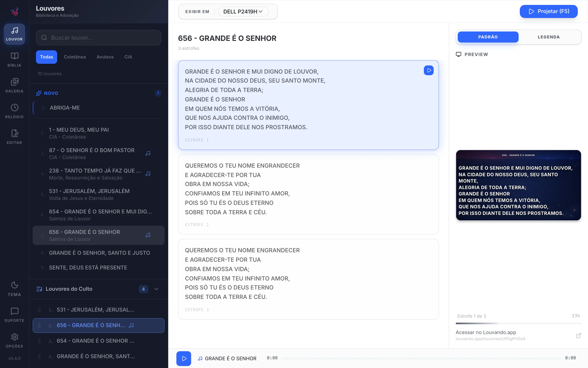Select the Estrofe 3 card
Viewport: 588px width, 368px height.
click(308, 279)
